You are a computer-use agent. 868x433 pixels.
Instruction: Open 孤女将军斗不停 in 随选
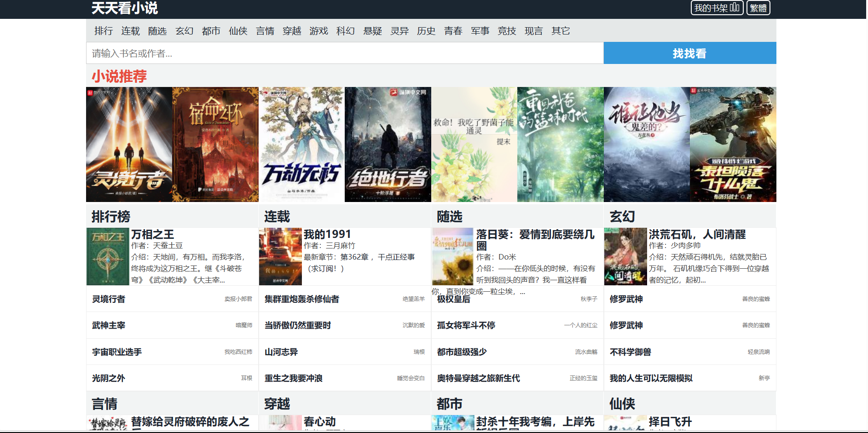(466, 325)
